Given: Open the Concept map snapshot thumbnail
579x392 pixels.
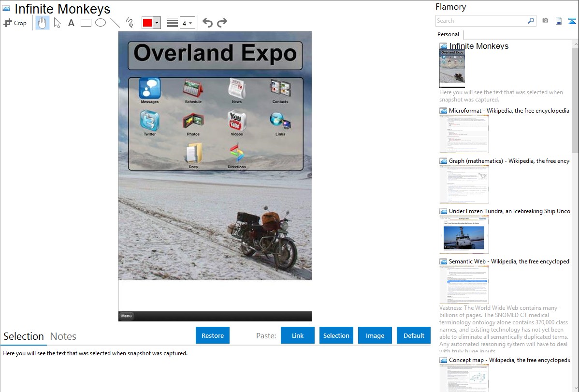Looking at the screenshot, I should click(464, 378).
